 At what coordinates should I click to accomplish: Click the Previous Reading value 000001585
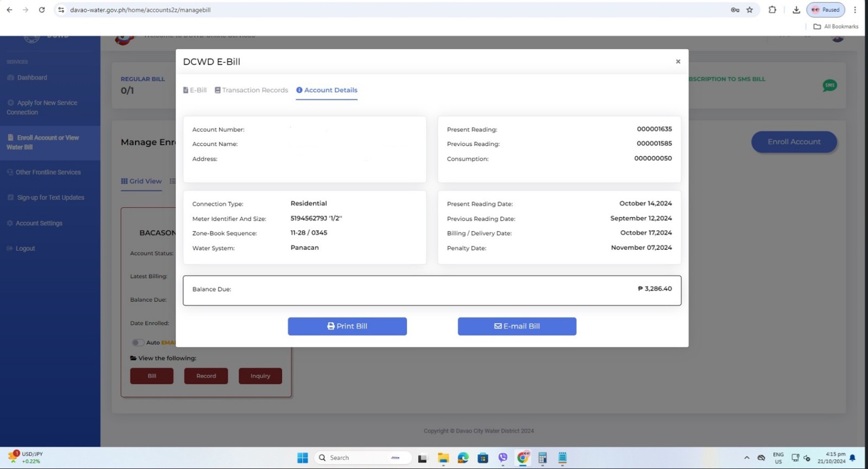click(654, 144)
